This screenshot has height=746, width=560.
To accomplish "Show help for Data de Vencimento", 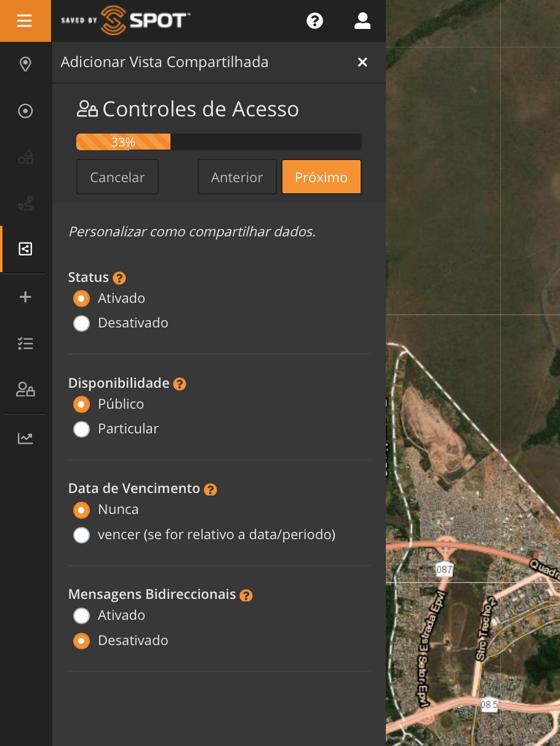I will click(x=210, y=490).
